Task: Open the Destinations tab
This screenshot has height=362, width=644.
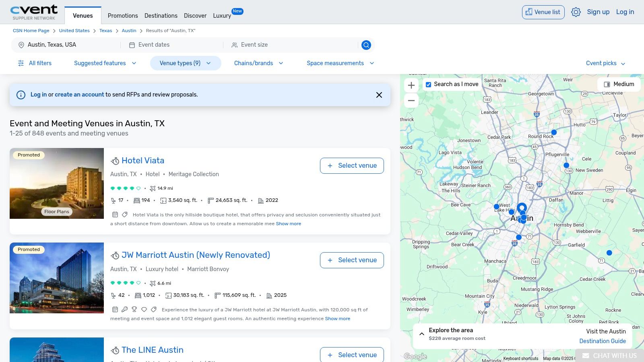Action: coord(161,16)
